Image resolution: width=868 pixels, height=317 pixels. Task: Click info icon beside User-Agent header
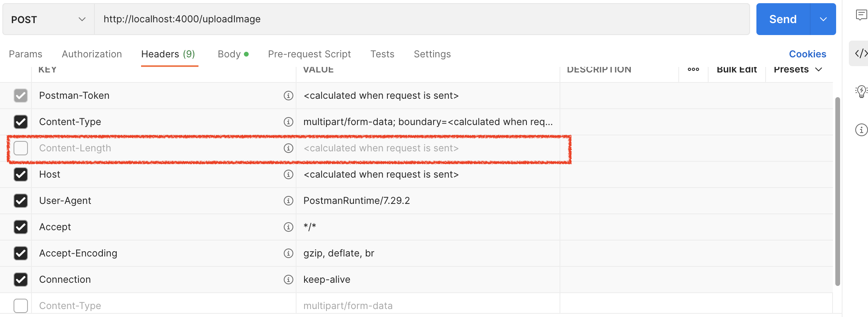click(x=288, y=201)
